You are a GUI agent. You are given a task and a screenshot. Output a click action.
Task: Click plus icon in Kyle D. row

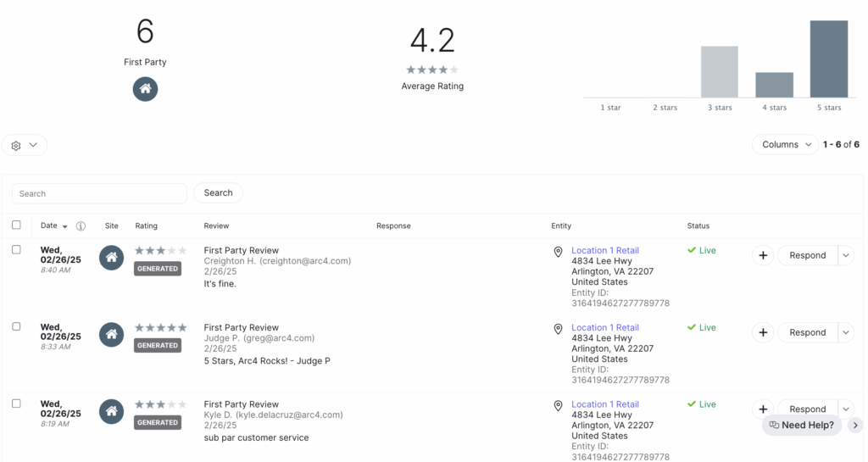[763, 409]
